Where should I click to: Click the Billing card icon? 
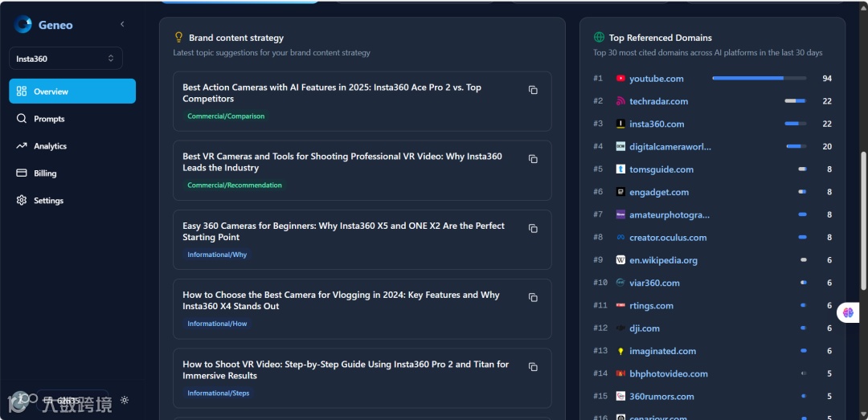[22, 173]
